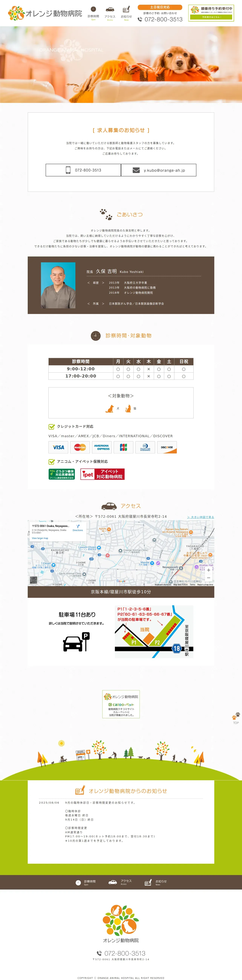Click Directions in the map card

(x=78, y=528)
